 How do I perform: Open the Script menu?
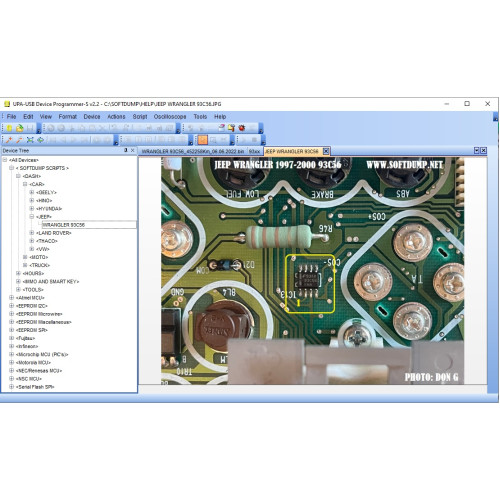[x=140, y=117]
